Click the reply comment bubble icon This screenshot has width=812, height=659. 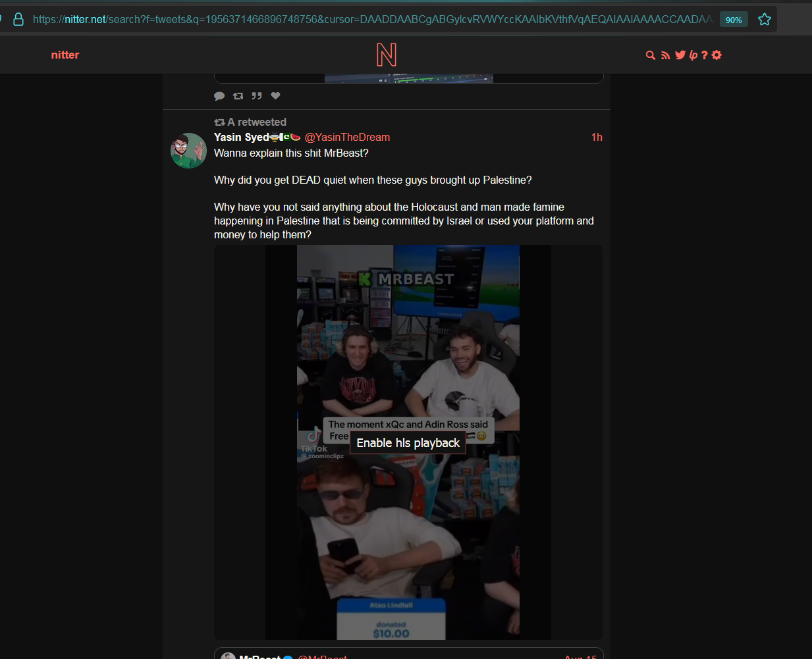tap(219, 96)
